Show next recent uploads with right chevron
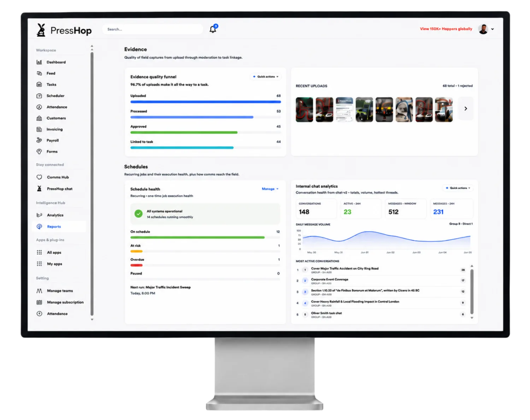 click(466, 109)
